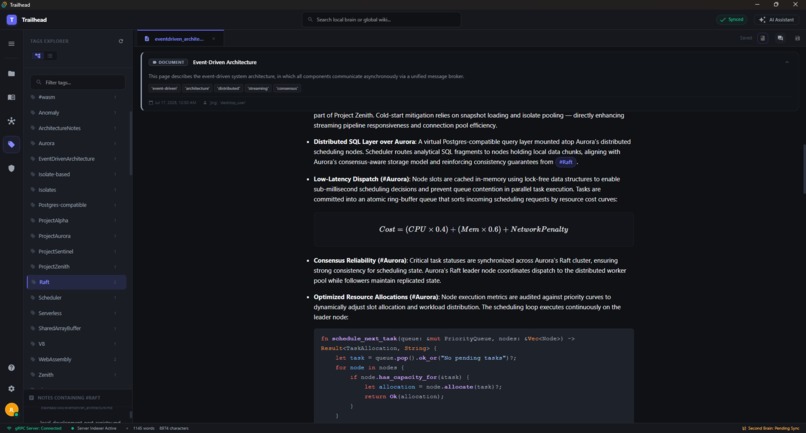
Task: Click the words count in status bar
Action: click(x=143, y=428)
